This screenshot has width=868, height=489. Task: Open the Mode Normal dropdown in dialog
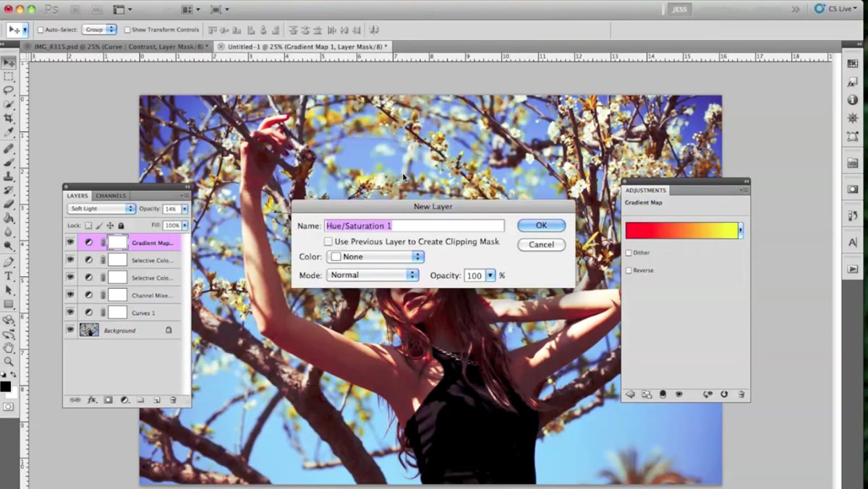pyautogui.click(x=373, y=275)
